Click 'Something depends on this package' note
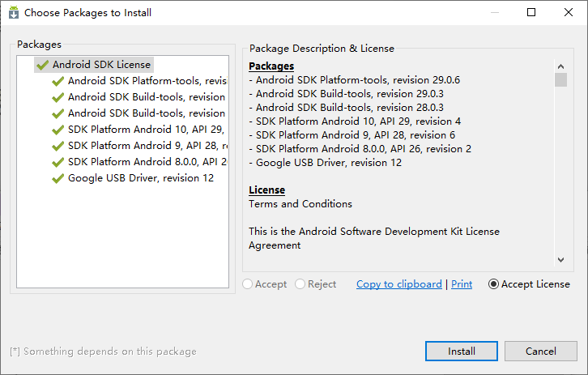 103,352
